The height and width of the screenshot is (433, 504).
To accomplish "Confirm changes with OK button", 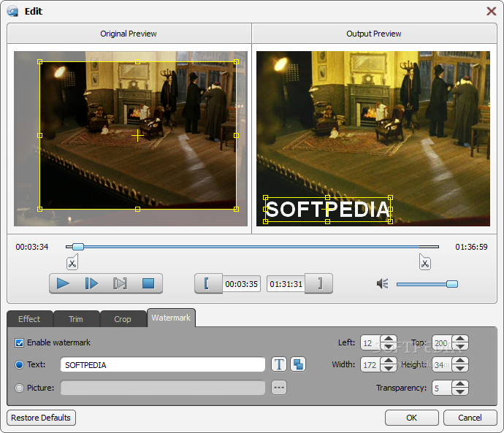I will pyautogui.click(x=412, y=418).
